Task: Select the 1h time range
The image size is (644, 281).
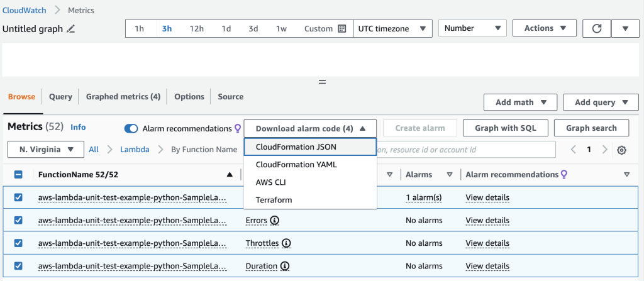Action: [x=140, y=29]
